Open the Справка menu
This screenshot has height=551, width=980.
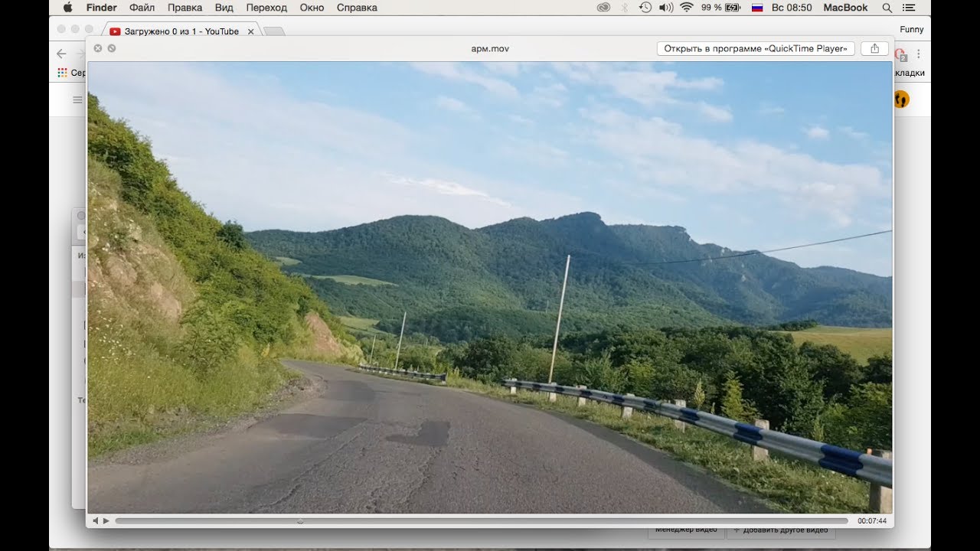(x=357, y=8)
